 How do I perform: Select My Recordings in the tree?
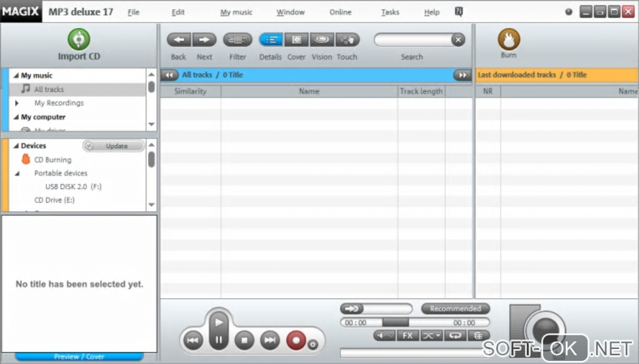click(x=59, y=103)
